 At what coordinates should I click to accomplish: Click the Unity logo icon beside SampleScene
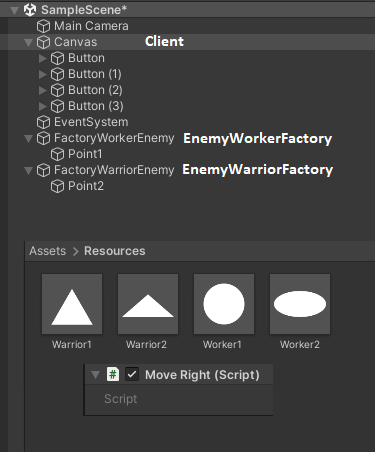(x=30, y=10)
